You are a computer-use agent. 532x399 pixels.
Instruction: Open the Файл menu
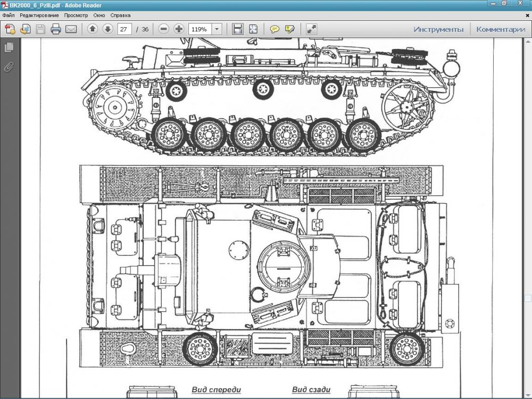point(9,15)
